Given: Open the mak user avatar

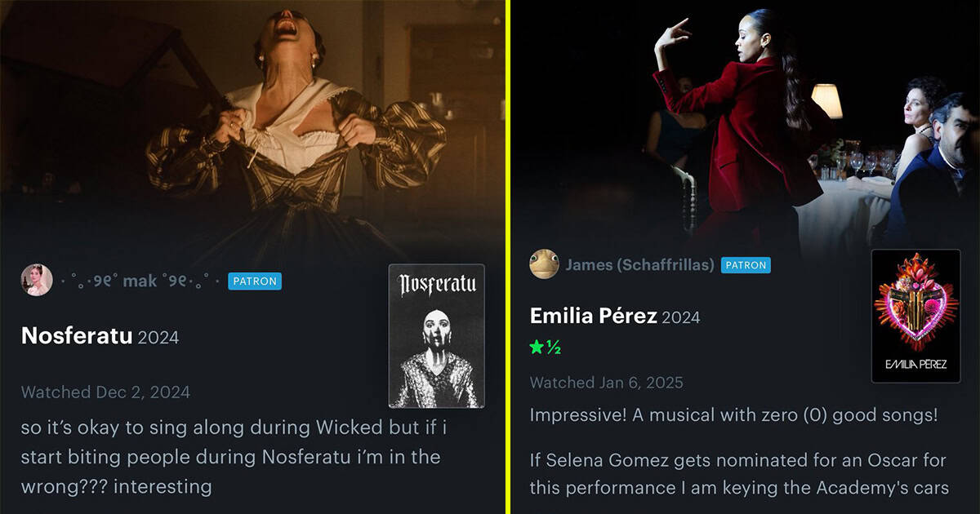Looking at the screenshot, I should [37, 281].
